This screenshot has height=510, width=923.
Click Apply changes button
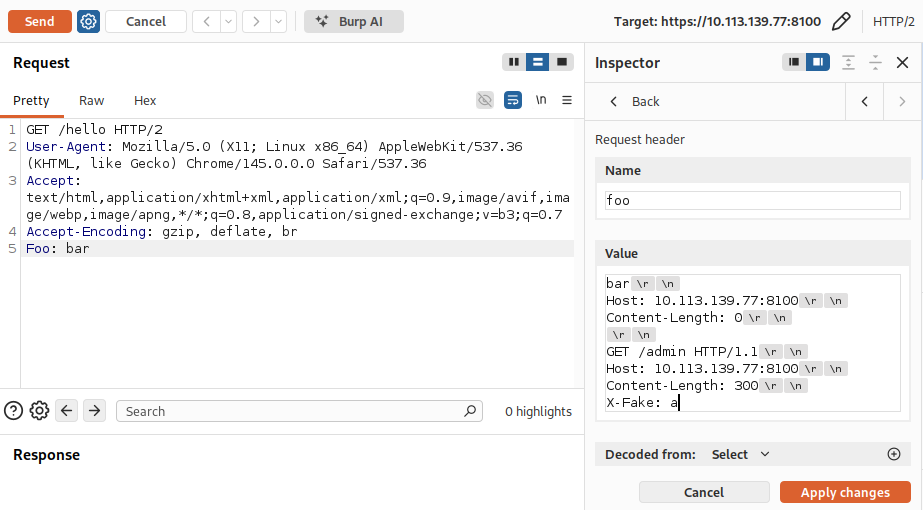coord(845,492)
